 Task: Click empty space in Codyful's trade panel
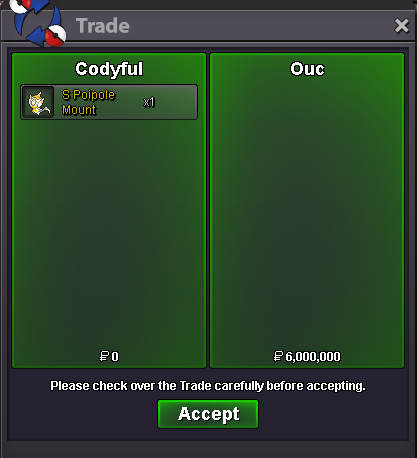109,233
